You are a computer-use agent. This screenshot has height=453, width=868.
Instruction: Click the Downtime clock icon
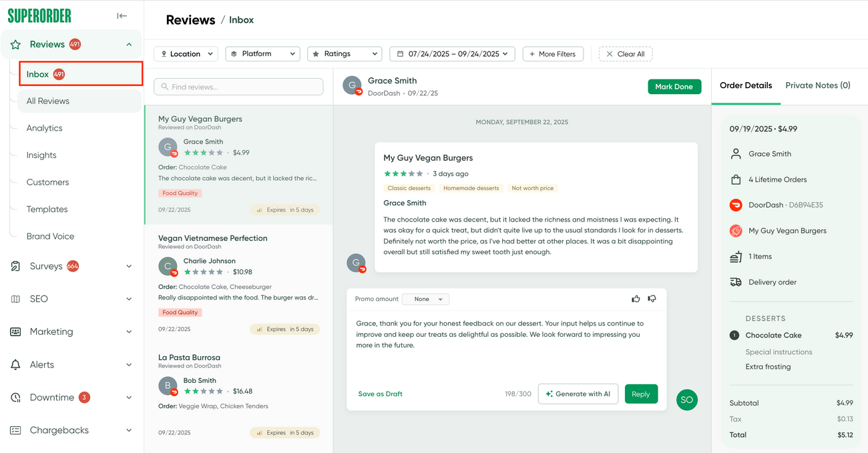(15, 398)
